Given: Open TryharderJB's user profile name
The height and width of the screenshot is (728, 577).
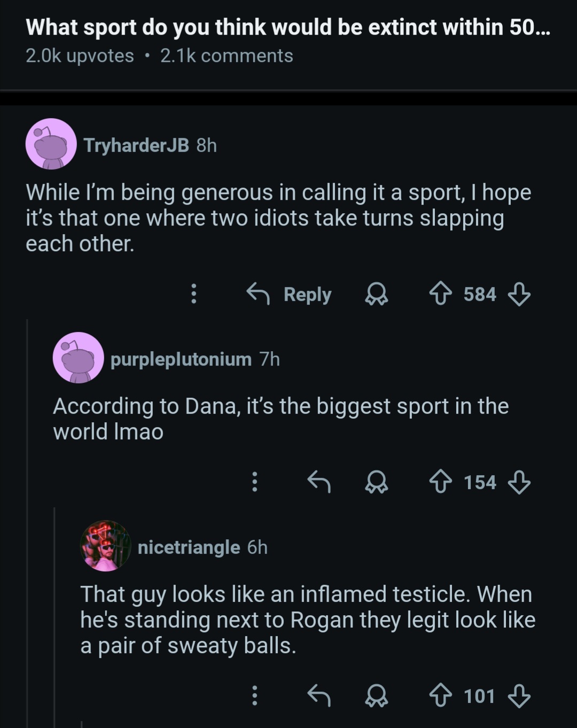Looking at the screenshot, I should [x=136, y=145].
